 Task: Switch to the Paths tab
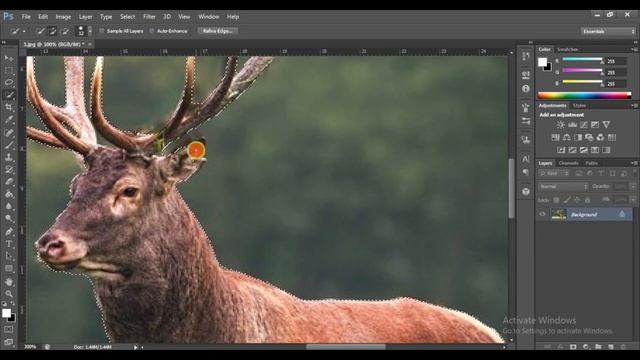click(x=591, y=163)
